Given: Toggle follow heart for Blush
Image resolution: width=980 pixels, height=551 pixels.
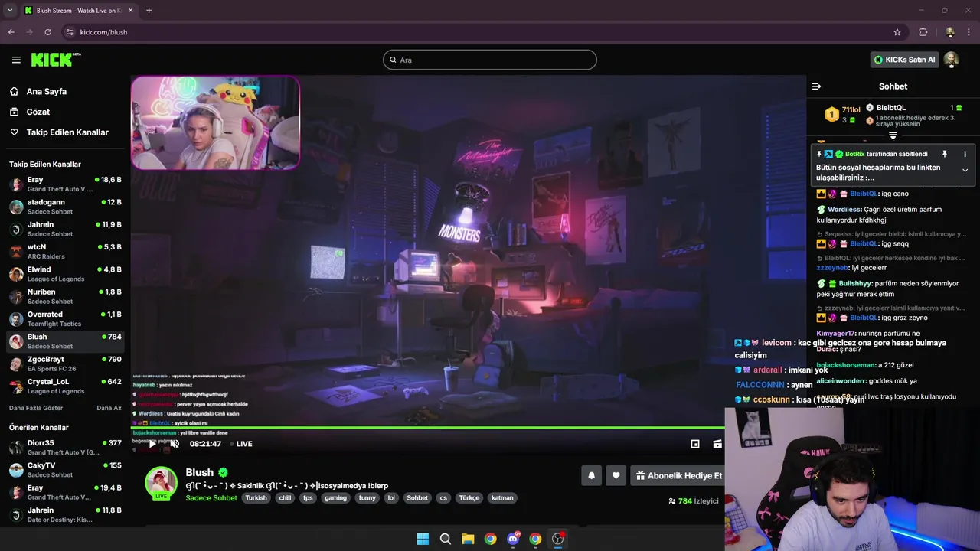Looking at the screenshot, I should click(x=616, y=475).
